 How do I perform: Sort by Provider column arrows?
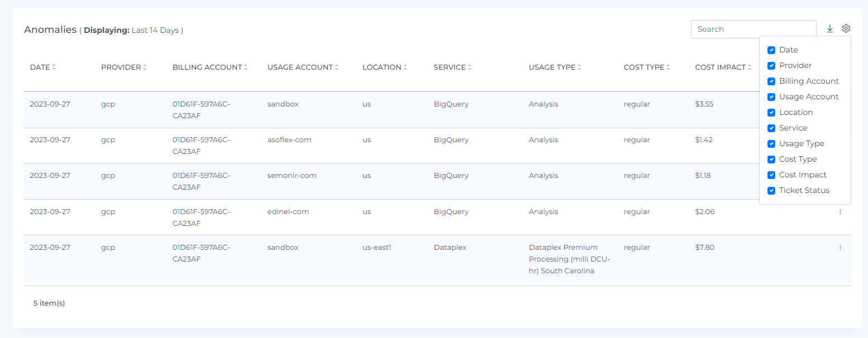[145, 67]
